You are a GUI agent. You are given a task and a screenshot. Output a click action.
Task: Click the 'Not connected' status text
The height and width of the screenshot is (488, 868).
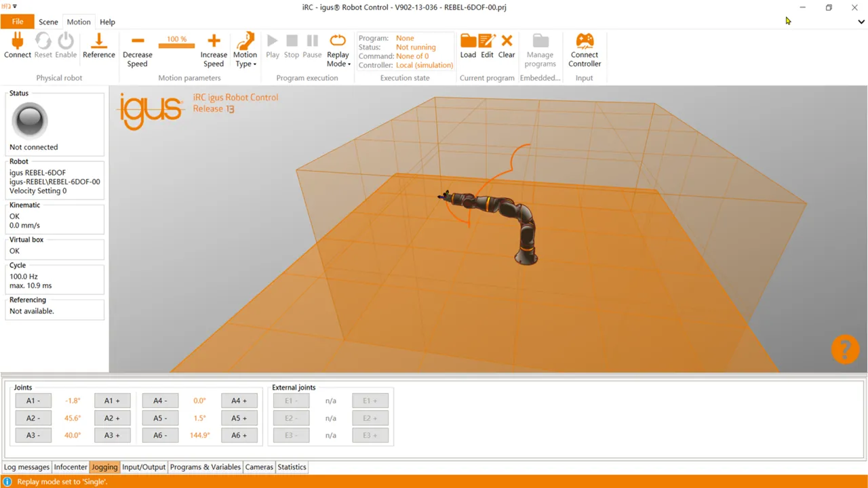(33, 147)
